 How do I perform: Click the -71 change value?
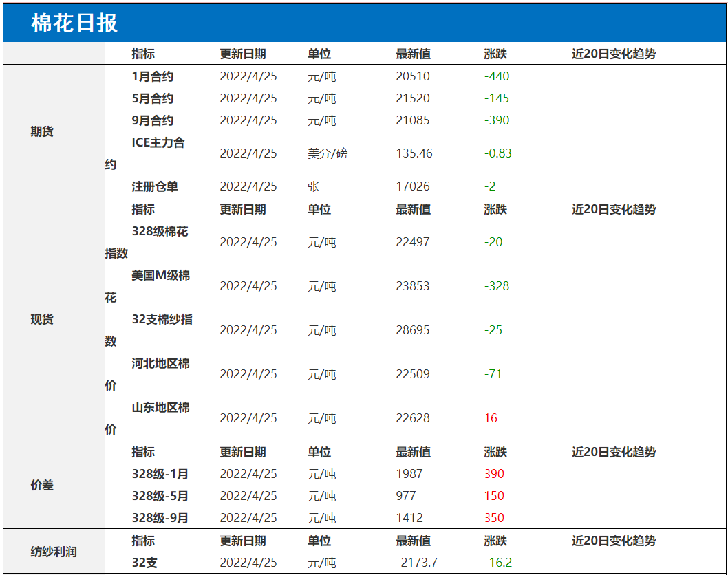[x=493, y=374]
